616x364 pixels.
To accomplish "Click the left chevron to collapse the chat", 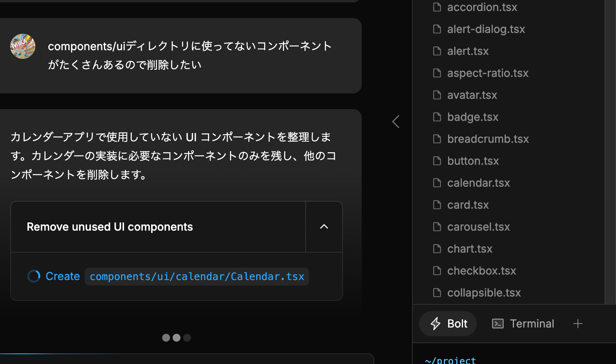I will tap(396, 122).
